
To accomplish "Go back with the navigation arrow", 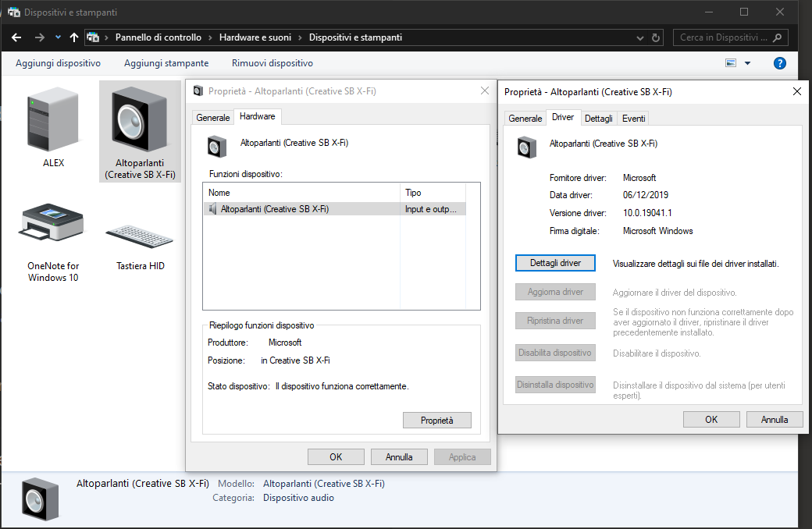I will pos(16,37).
